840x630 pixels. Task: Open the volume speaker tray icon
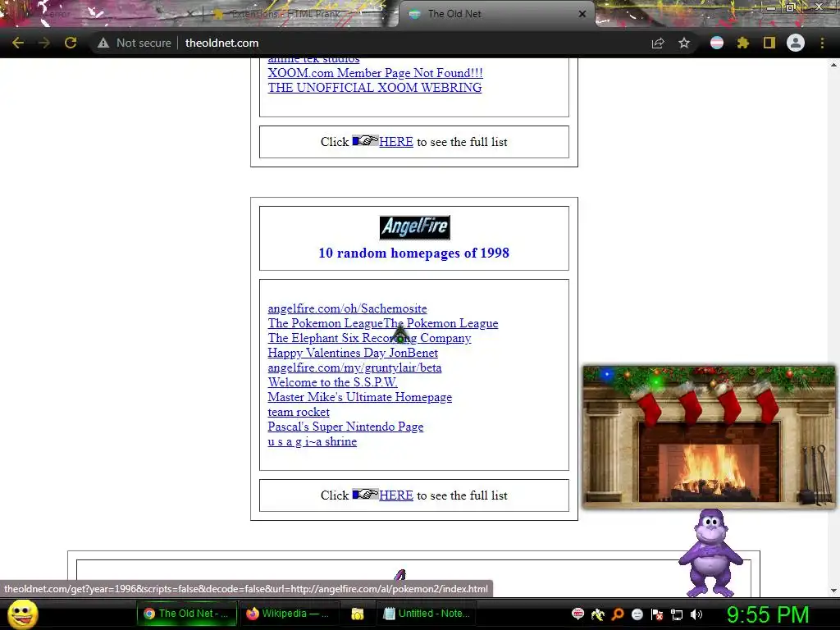click(696, 614)
